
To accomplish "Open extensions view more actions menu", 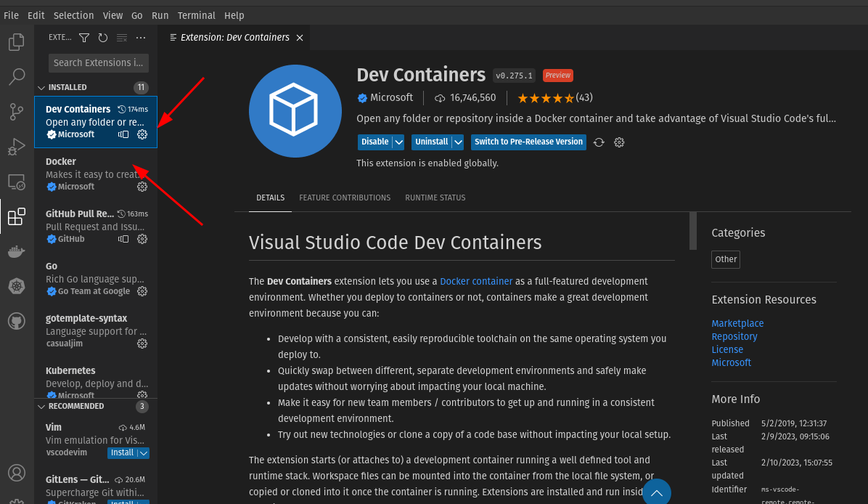I will click(141, 38).
